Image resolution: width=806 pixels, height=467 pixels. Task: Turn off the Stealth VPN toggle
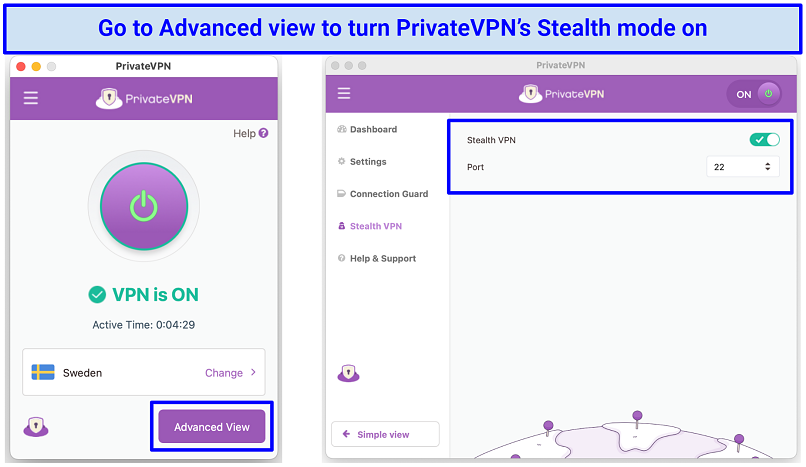coord(764,139)
